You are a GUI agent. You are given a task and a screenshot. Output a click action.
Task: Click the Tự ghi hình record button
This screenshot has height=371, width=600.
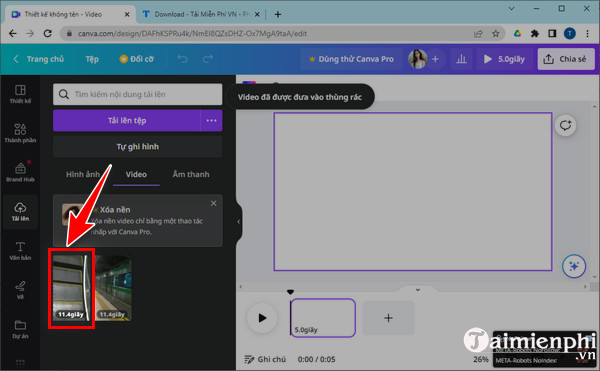(138, 146)
